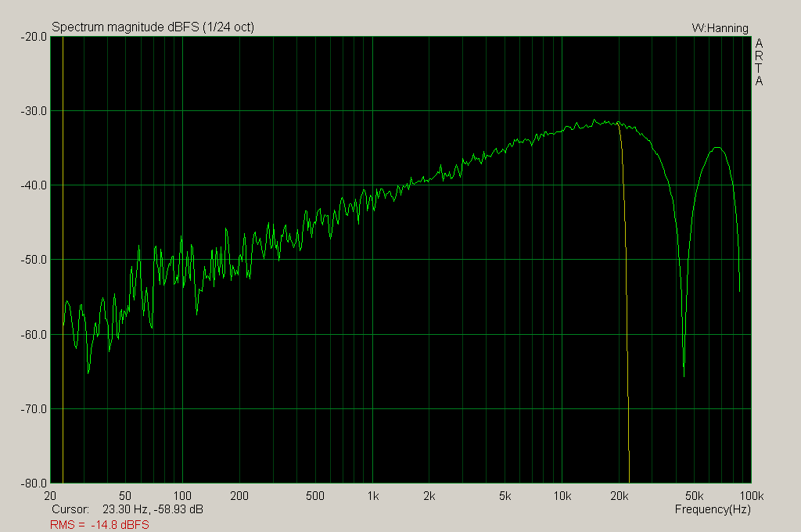The width and height of the screenshot is (801, 532).
Task: Click the cursor readout "23.30 Hz, -58.93 dB"
Action: pyautogui.click(x=153, y=509)
